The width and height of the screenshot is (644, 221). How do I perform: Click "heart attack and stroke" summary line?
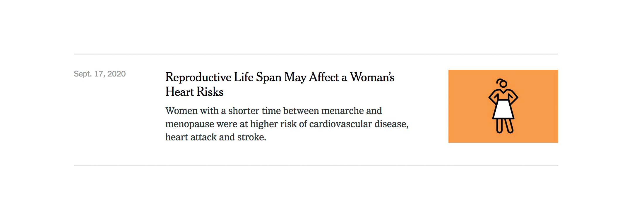click(x=215, y=137)
